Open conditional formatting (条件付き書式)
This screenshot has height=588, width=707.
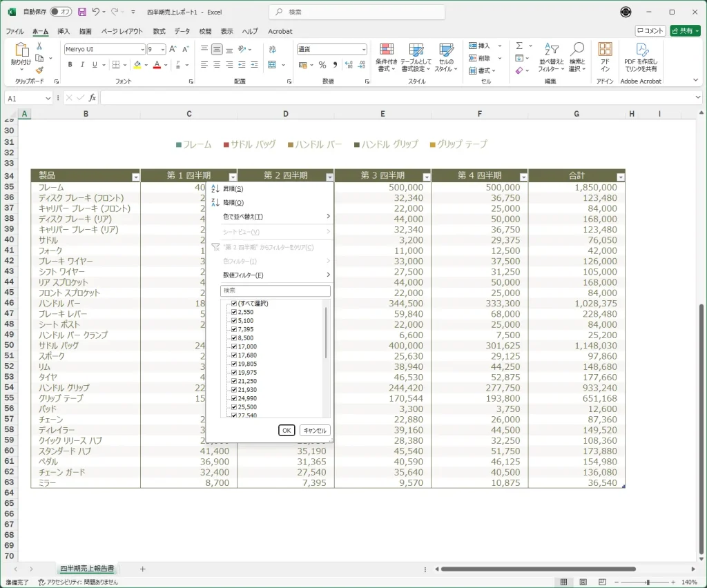tap(387, 57)
